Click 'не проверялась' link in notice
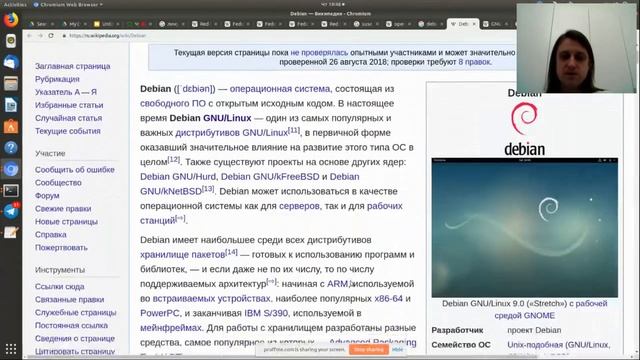This screenshot has height=360, width=640. (x=319, y=53)
